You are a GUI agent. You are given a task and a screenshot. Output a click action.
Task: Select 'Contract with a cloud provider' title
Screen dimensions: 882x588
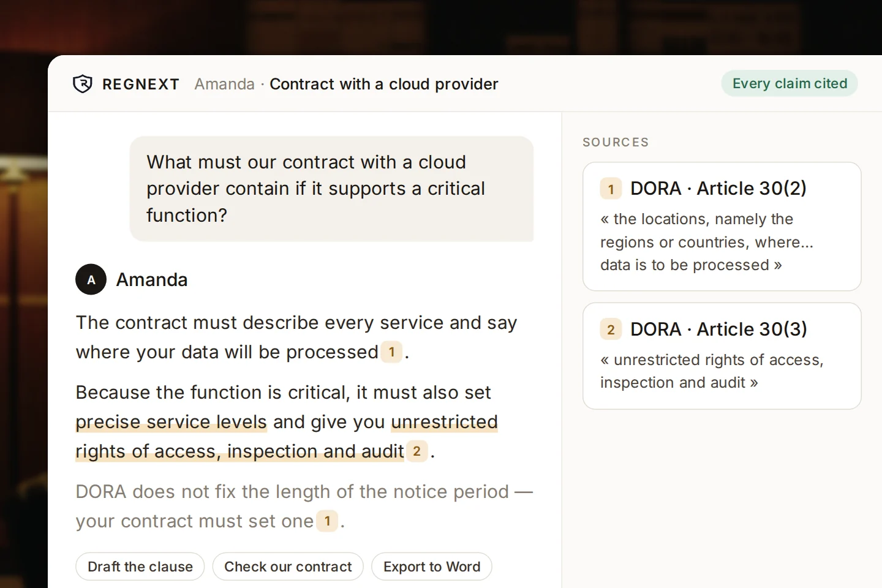tap(384, 84)
